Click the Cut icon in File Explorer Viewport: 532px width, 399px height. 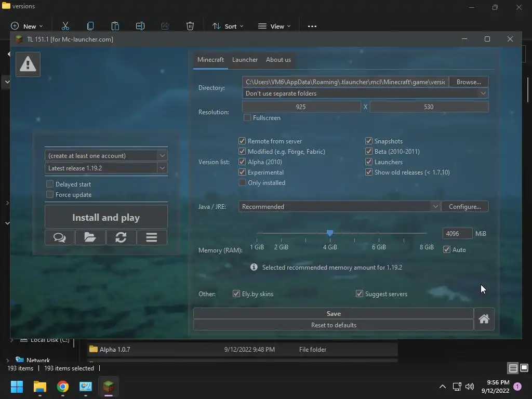click(x=65, y=26)
